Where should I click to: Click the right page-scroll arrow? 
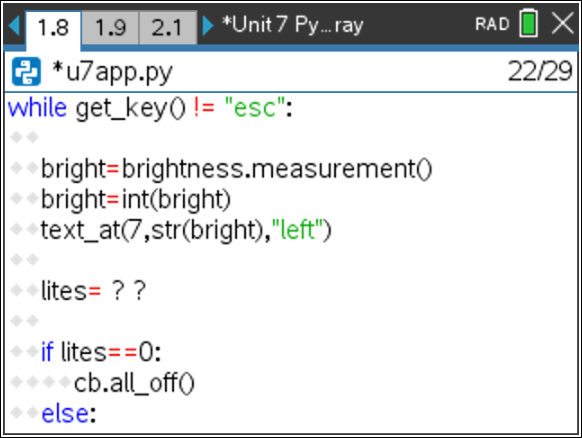coord(208,25)
